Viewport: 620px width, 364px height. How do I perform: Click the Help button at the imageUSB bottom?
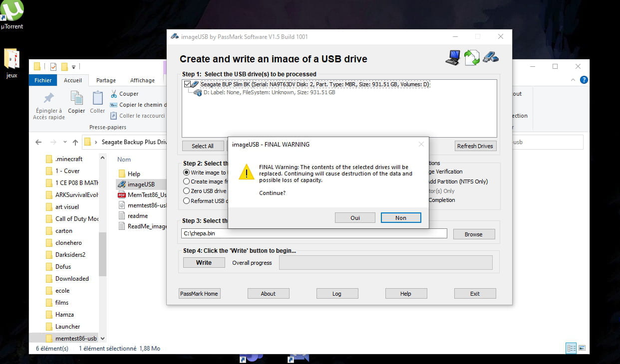point(406,294)
